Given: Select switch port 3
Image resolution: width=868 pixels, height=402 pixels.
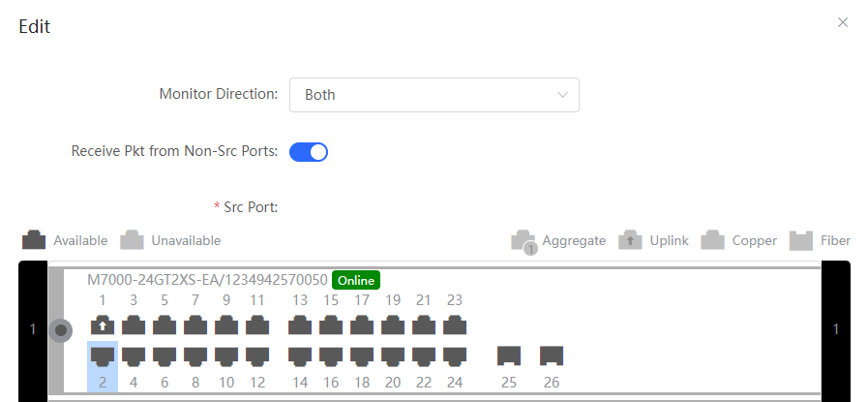Looking at the screenshot, I should coord(134,325).
